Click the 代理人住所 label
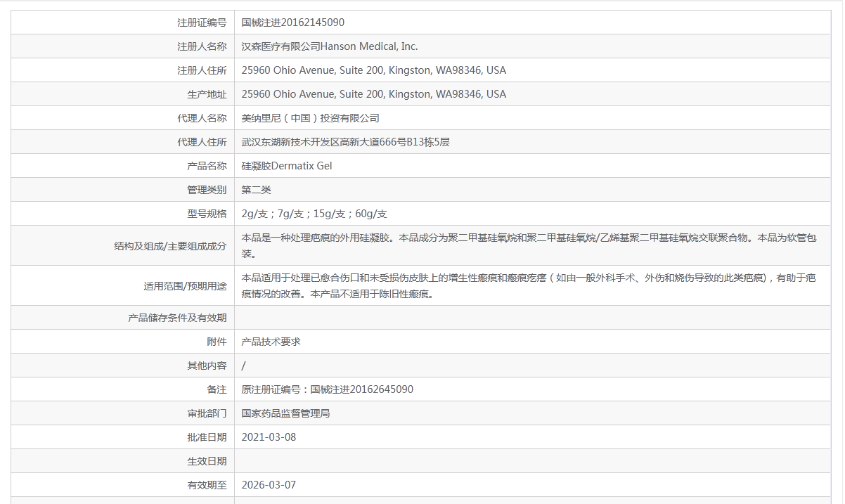Screen dimensions: 845x504 click(202, 142)
